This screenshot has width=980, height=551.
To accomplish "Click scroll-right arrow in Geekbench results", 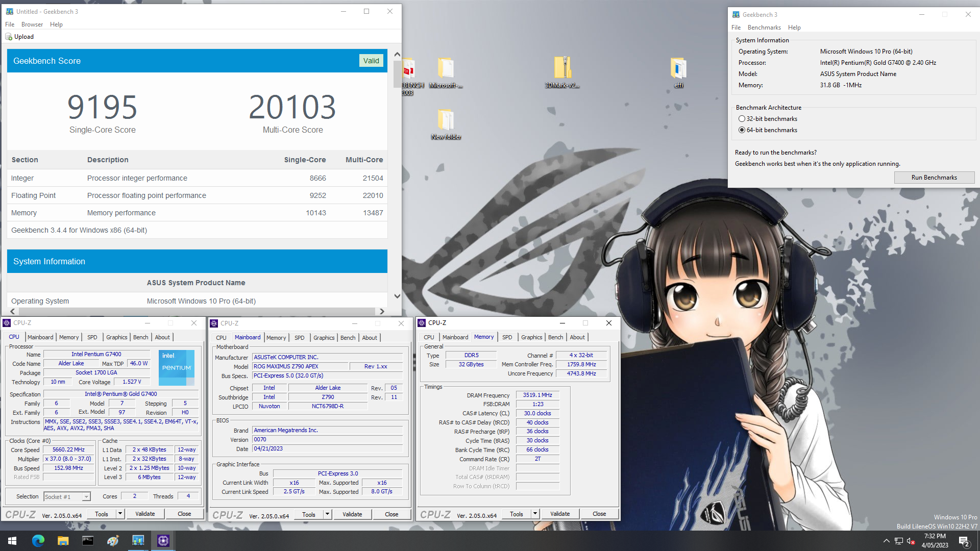I will point(381,311).
